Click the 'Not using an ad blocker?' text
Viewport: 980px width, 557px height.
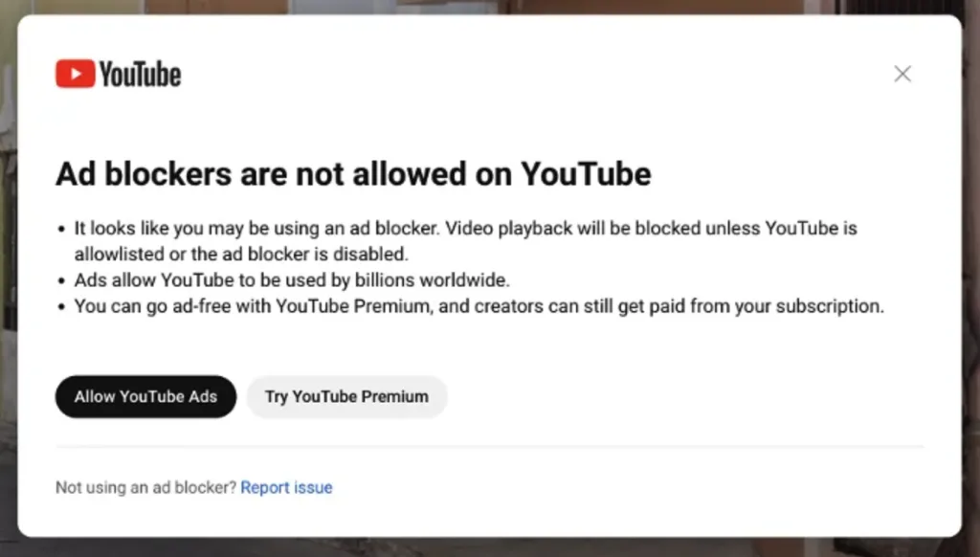pyautogui.click(x=145, y=487)
